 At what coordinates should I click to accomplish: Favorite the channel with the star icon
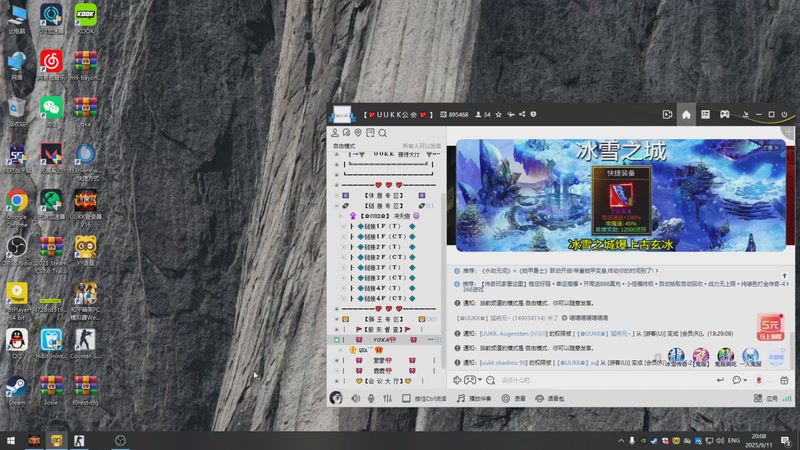coord(498,115)
